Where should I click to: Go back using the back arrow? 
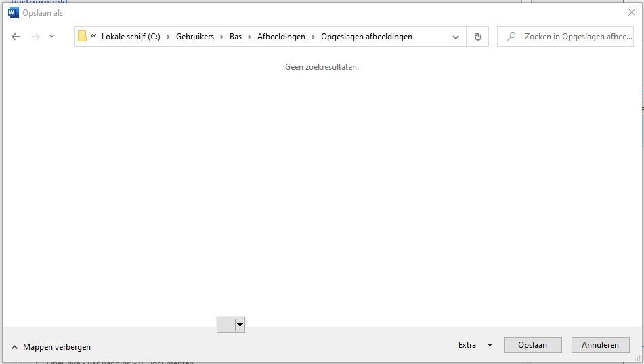[16, 37]
